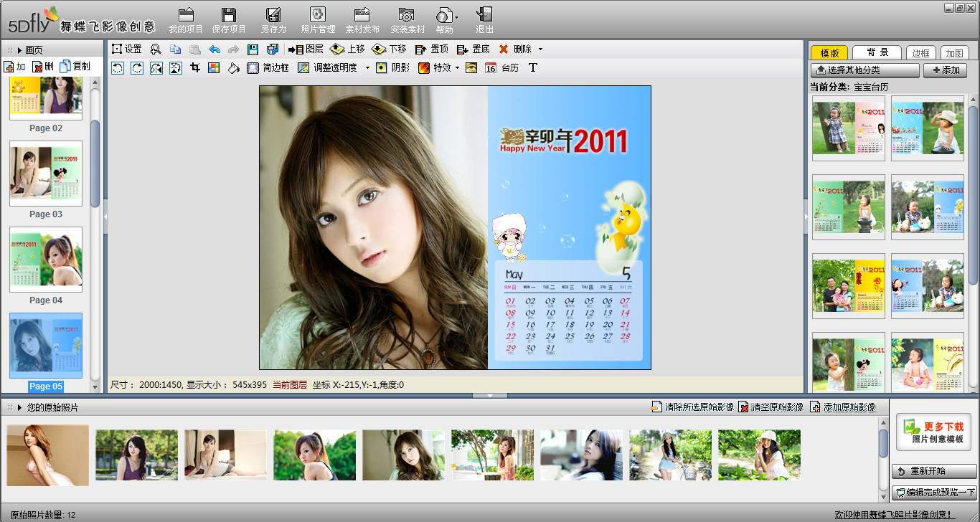Collapse the 您的原始照片 photos panel header
The width and height of the screenshot is (980, 522).
tap(20, 408)
